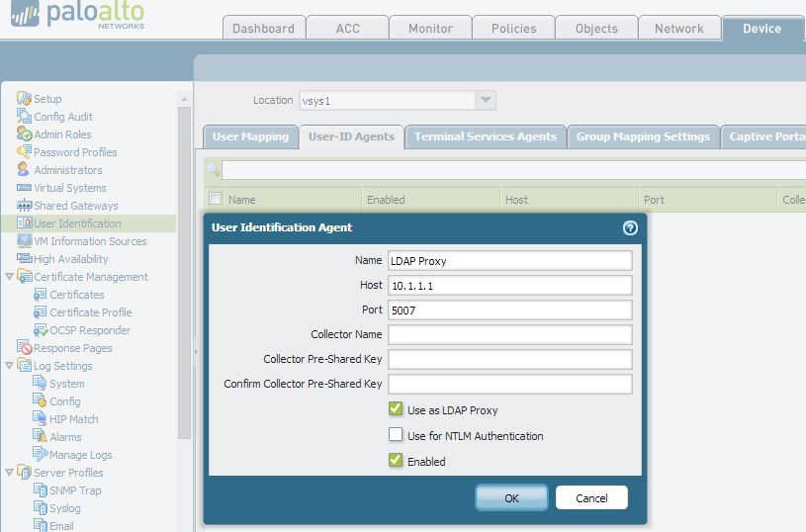Click the User Identification icon
806x532 pixels.
[x=24, y=222]
